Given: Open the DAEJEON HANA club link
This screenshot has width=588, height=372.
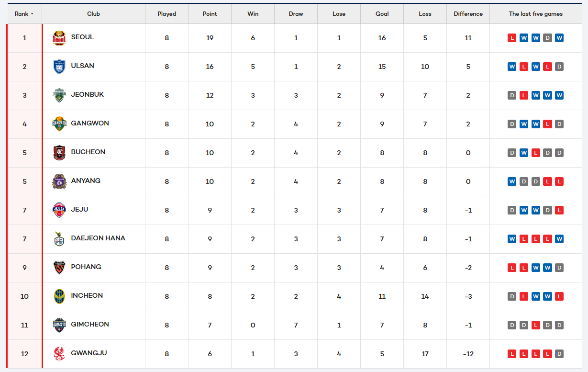Looking at the screenshot, I should point(98,238).
